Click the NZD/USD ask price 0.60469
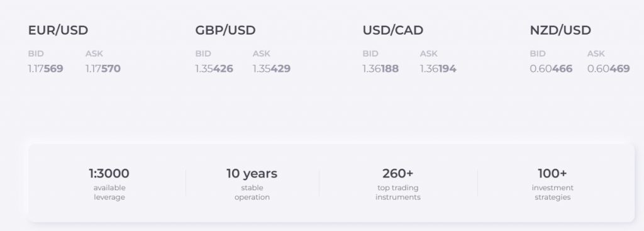Viewport: 644px width, 231px height. click(x=608, y=69)
